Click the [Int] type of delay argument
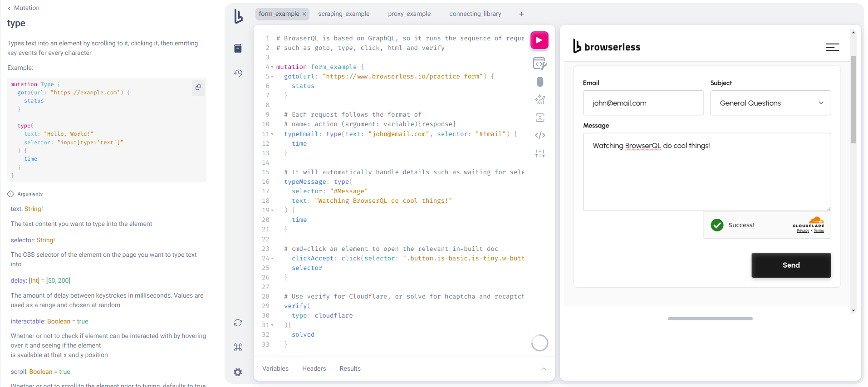 pyautogui.click(x=34, y=280)
